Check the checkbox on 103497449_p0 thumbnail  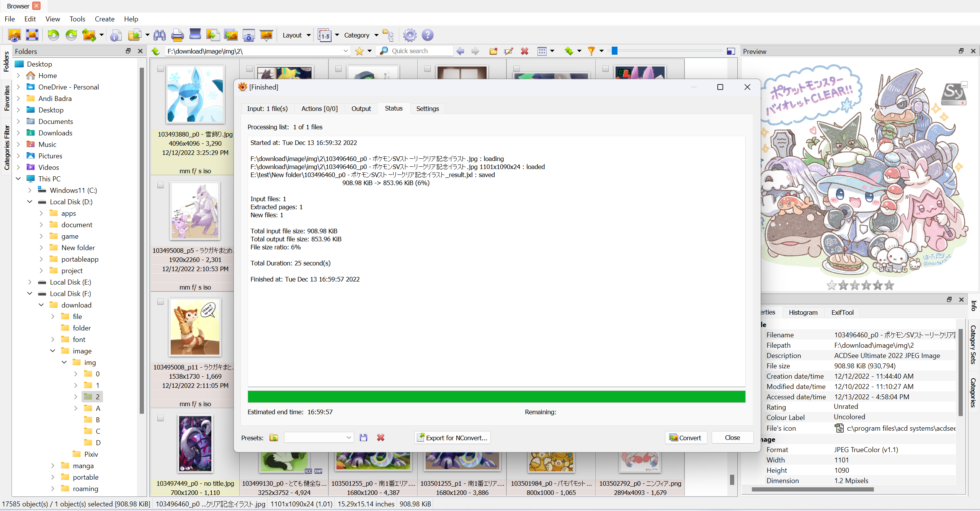point(160,418)
